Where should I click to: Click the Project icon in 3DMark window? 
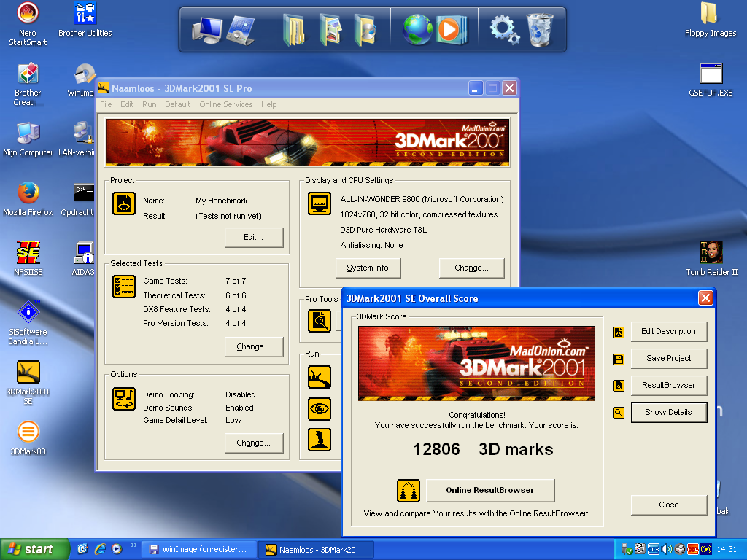point(124,203)
